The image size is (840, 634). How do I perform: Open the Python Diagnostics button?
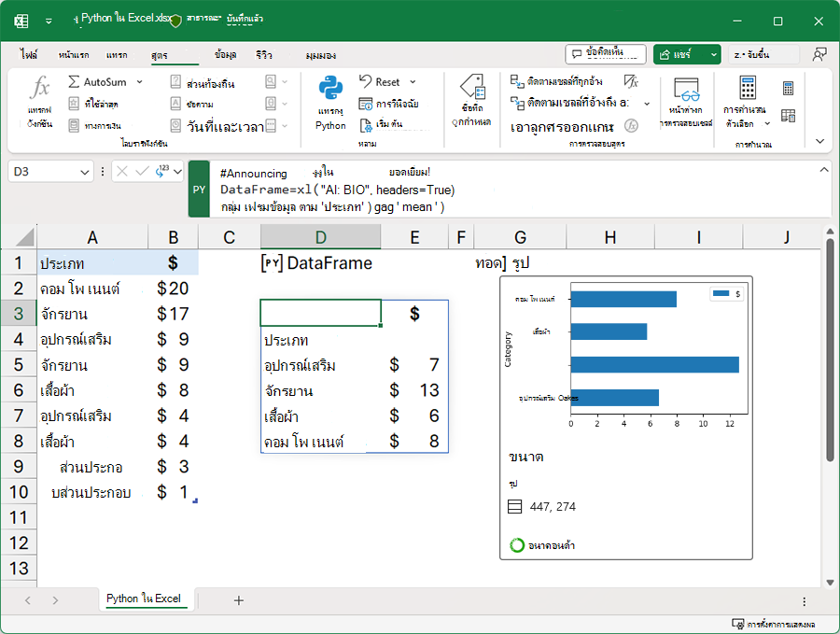click(x=388, y=104)
